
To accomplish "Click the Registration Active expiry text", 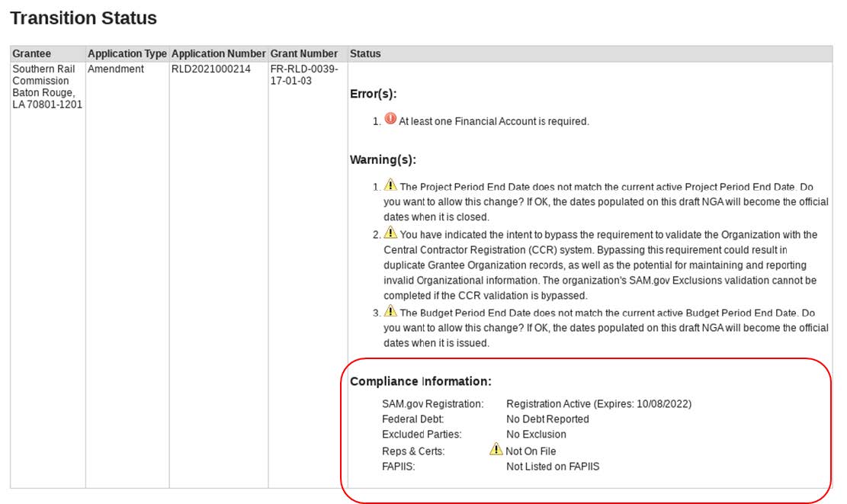I will [x=598, y=404].
